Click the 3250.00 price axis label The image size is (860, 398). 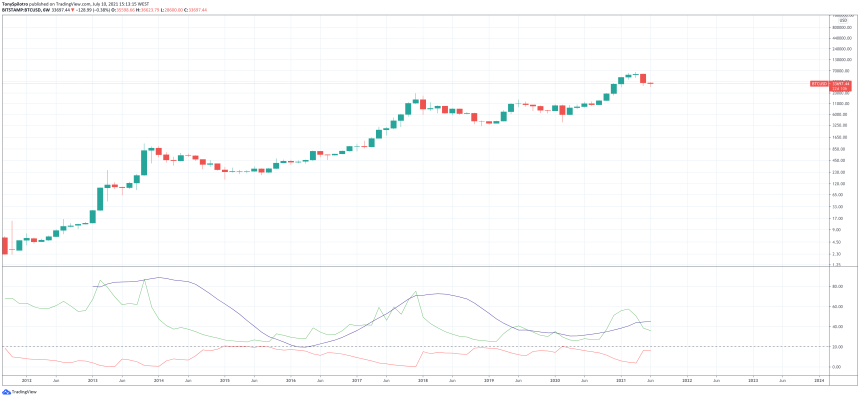(840, 125)
